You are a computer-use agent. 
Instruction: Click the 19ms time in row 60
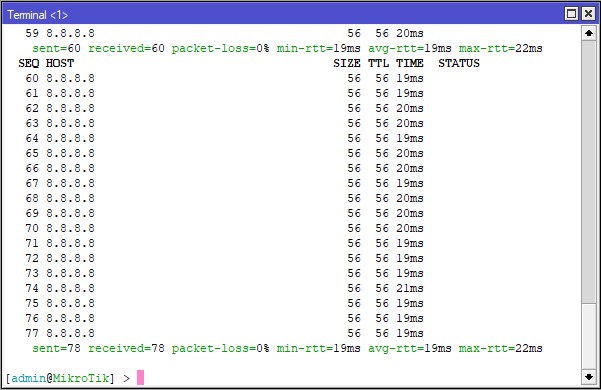(x=410, y=78)
